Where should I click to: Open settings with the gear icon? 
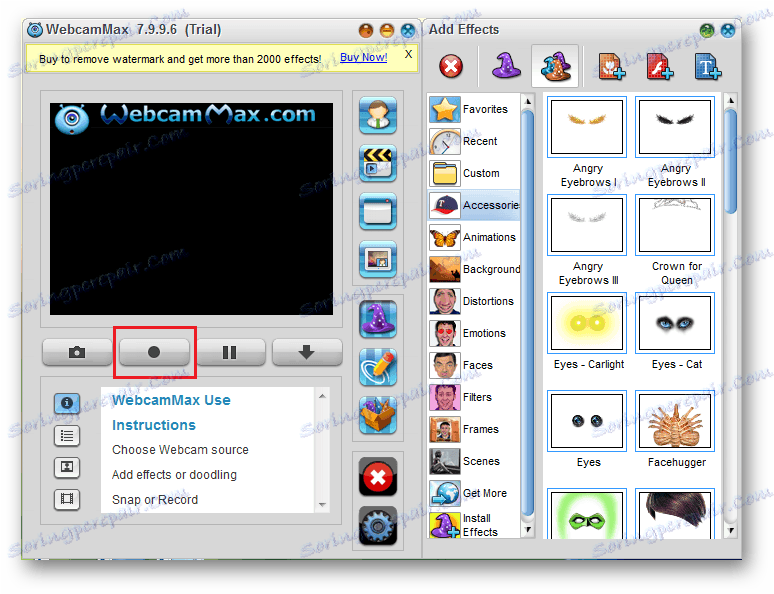click(378, 526)
